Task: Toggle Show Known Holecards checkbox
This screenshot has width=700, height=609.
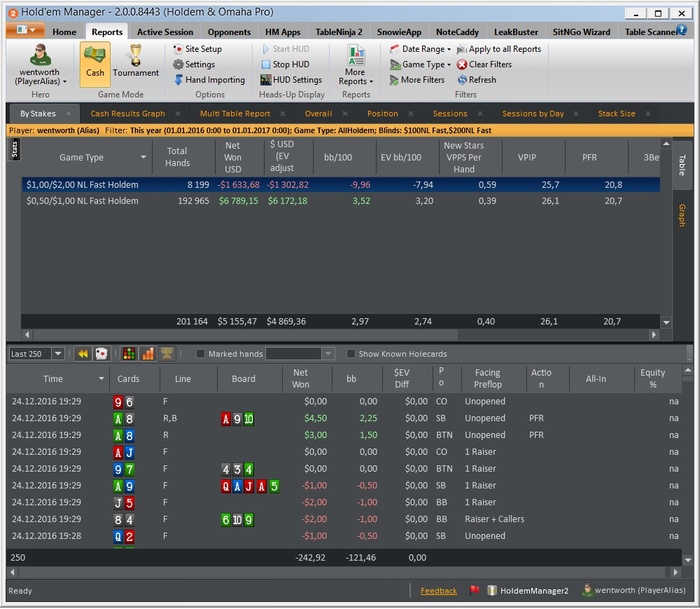Action: pos(351,354)
